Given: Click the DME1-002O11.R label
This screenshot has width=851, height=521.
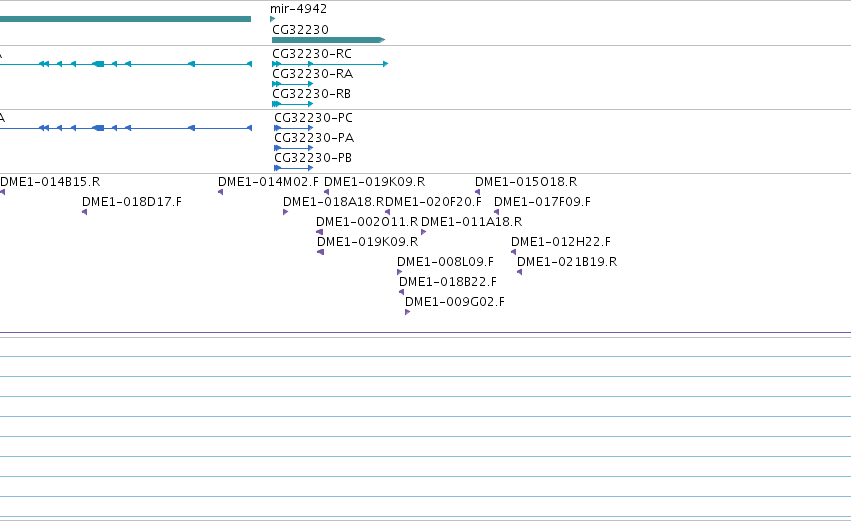Looking at the screenshot, I should [x=367, y=222].
